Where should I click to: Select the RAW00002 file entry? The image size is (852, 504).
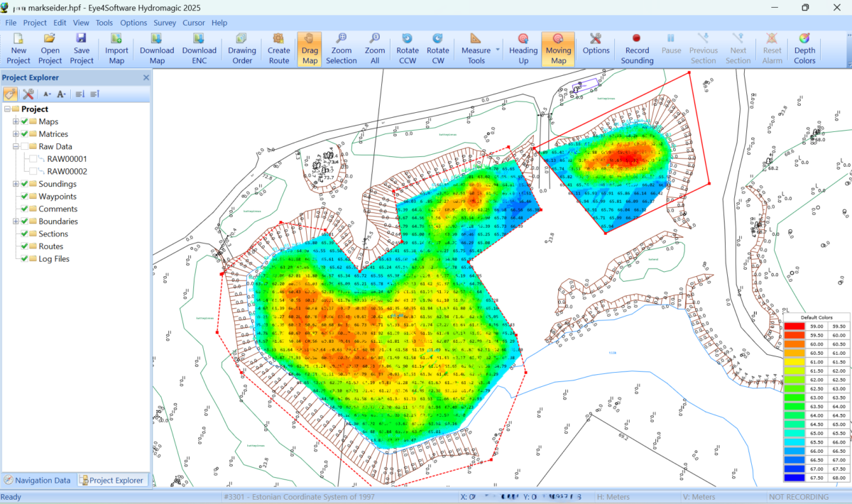(x=67, y=172)
